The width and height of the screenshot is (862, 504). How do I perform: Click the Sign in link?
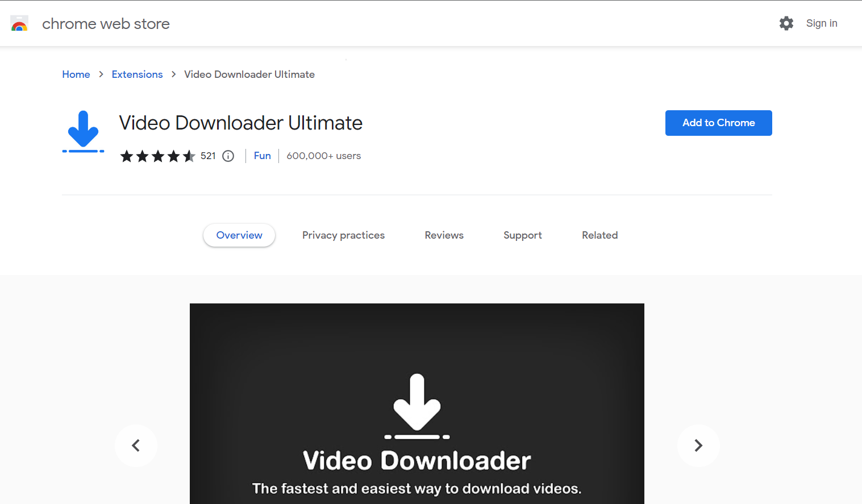[x=822, y=23]
